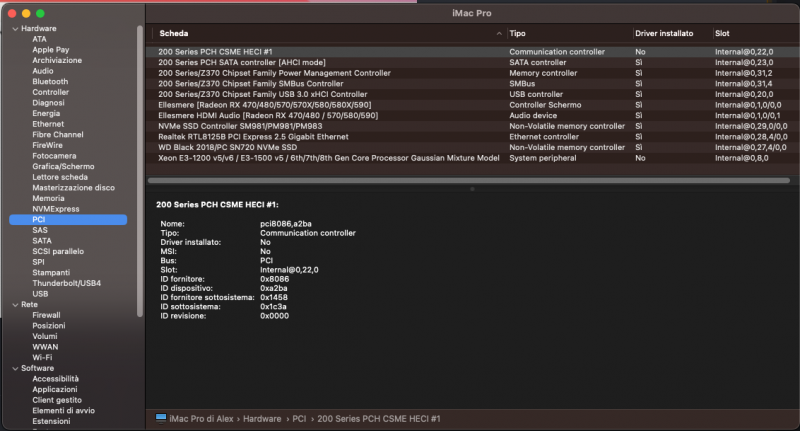This screenshot has height=431, width=800.
Task: Select 200 Series PCH SATA controller row
Action: point(472,63)
